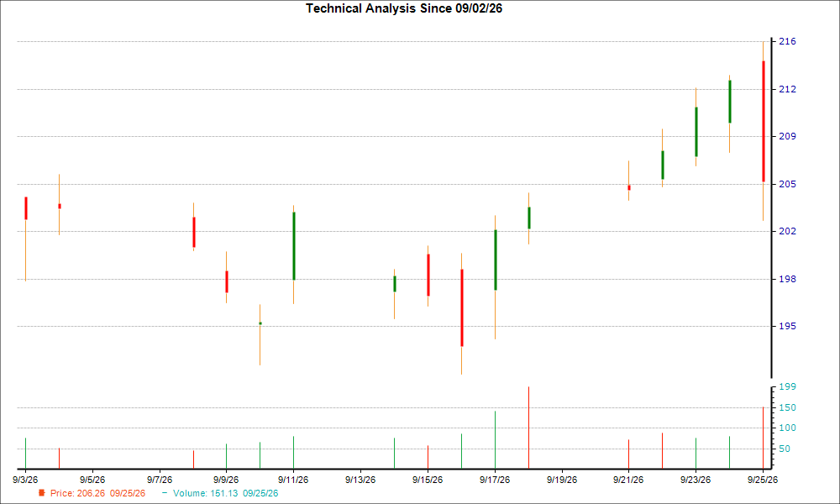Click the 9/9/26 date axis label
Screen dimensions: 840x504
click(226, 480)
